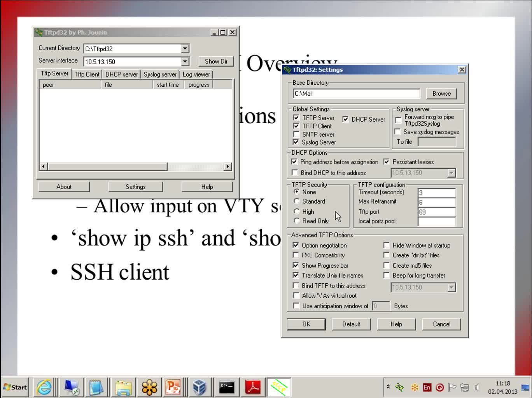Select Standard TFTP Security
Screen dimensions: 532x398
coord(296,201)
